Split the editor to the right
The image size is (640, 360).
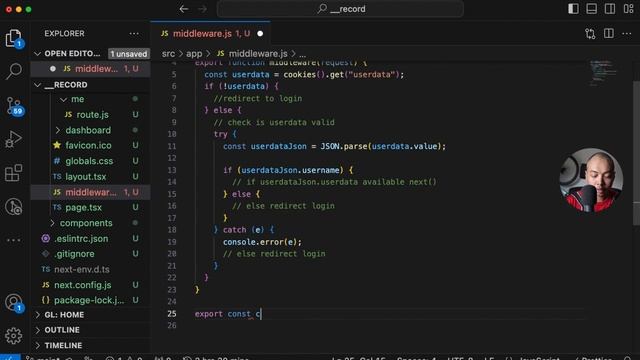[609, 33]
